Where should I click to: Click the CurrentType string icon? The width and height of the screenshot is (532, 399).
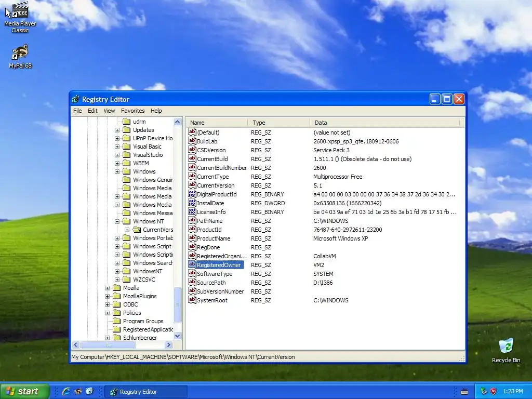tap(192, 176)
